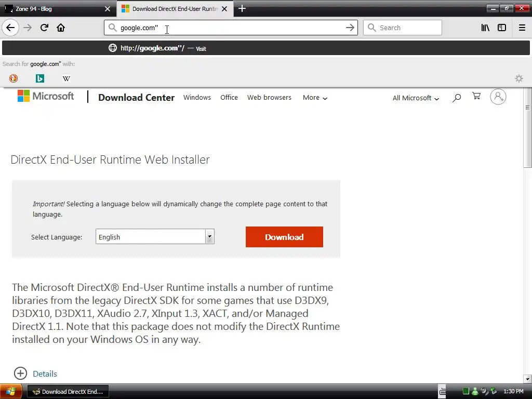Click the Windows Start button
The width and height of the screenshot is (532, 399).
click(11, 392)
